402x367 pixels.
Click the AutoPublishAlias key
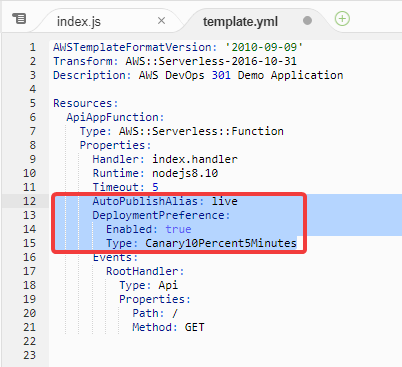tap(145, 201)
